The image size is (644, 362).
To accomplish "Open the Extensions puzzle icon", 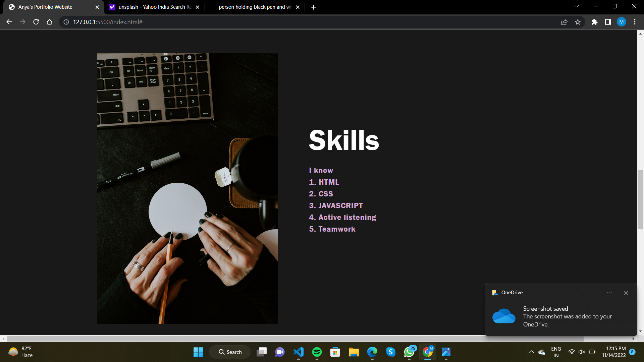I will click(x=594, y=22).
